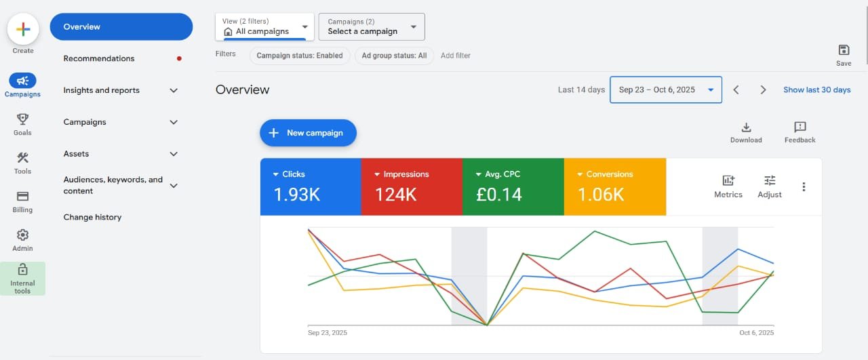Viewport: 868px width, 360px height.
Task: Click the Save filter icon
Action: click(x=844, y=50)
